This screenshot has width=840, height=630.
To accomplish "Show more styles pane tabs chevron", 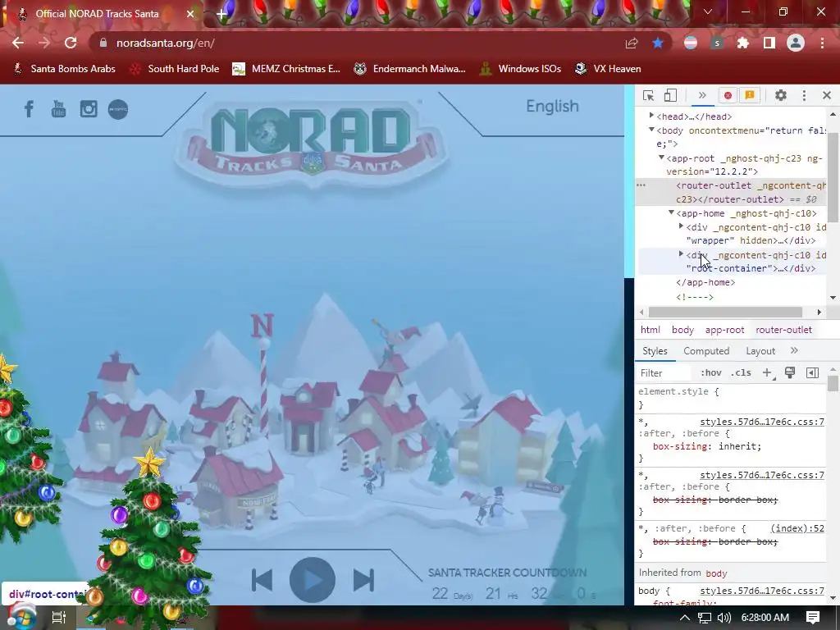I will pyautogui.click(x=794, y=350).
